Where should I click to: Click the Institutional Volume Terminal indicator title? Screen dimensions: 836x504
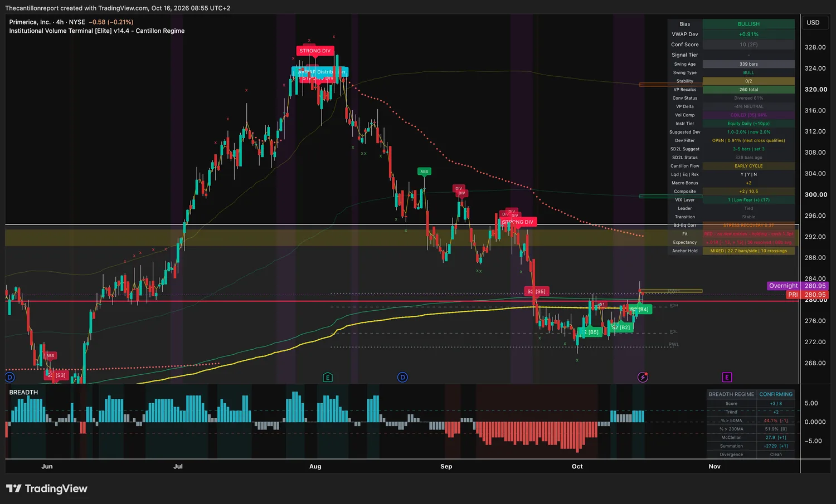tap(96, 31)
